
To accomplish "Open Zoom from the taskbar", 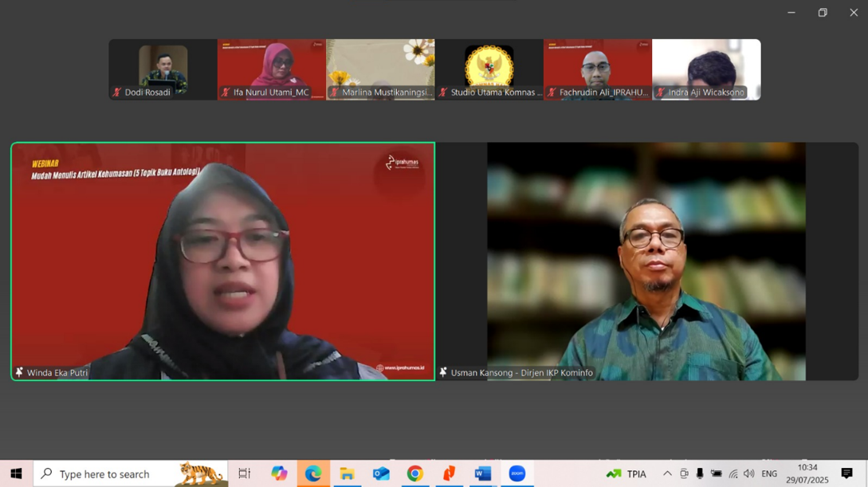I will tap(517, 473).
